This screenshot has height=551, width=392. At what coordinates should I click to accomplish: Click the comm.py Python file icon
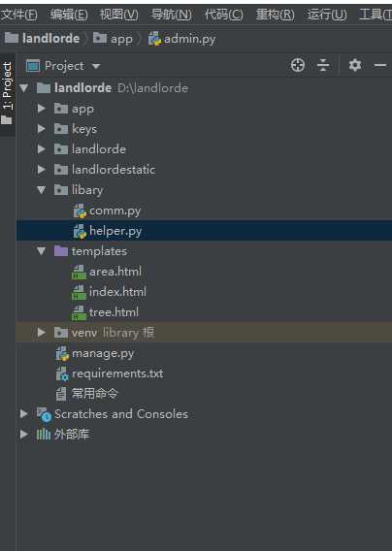[80, 211]
